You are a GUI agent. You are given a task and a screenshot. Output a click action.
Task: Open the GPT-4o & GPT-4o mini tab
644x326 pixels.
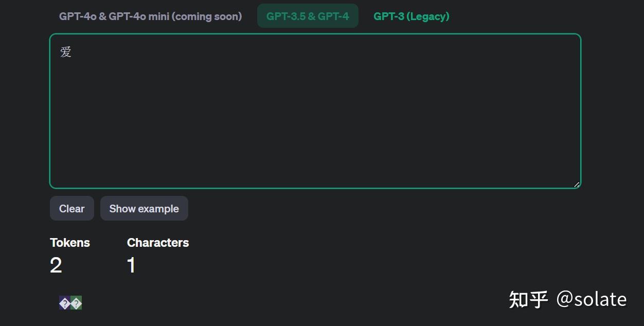pos(151,16)
